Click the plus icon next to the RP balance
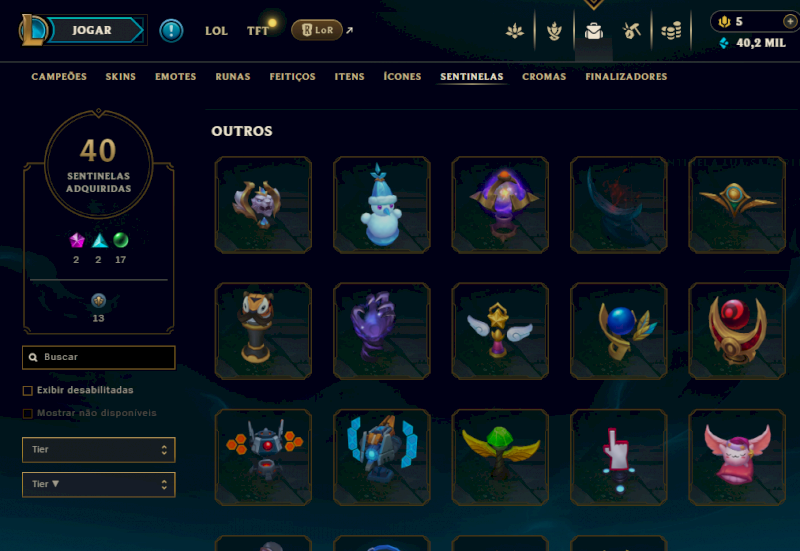This screenshot has height=551, width=800. click(789, 21)
